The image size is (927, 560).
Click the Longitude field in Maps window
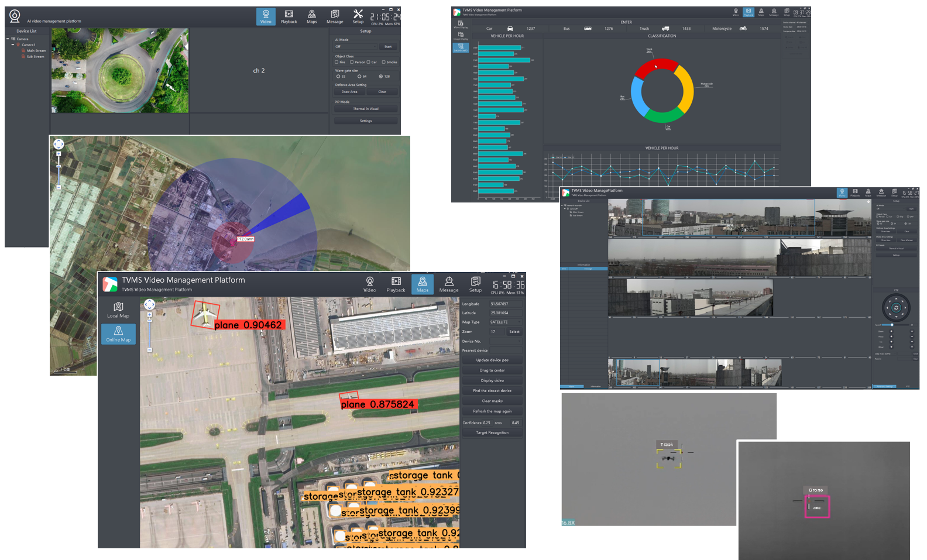click(506, 304)
